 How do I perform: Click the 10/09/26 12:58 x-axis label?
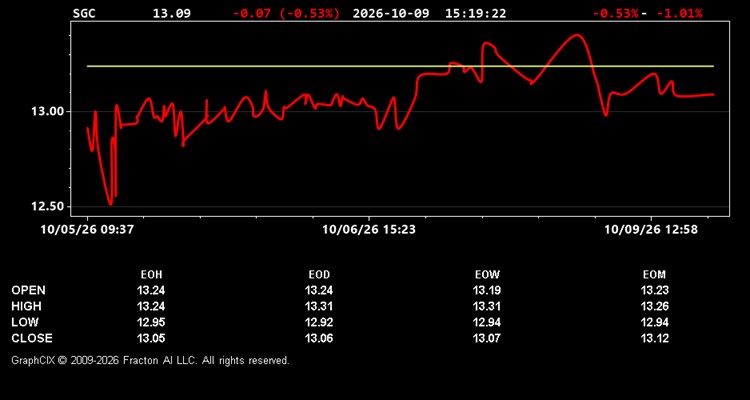(x=651, y=230)
